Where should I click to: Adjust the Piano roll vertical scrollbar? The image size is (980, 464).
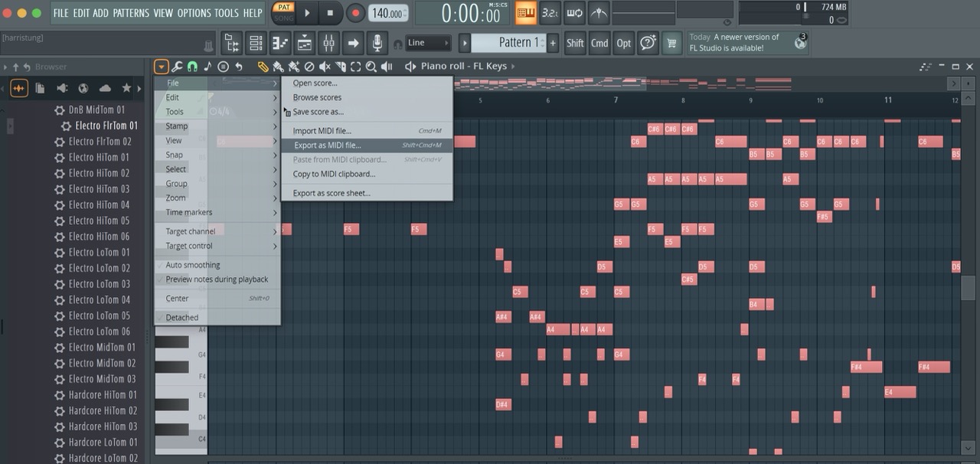tap(968, 287)
